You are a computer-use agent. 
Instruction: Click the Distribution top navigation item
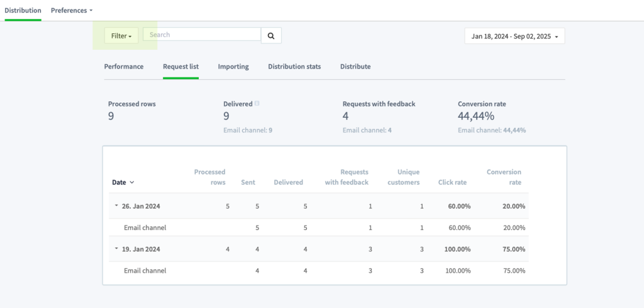click(x=23, y=10)
